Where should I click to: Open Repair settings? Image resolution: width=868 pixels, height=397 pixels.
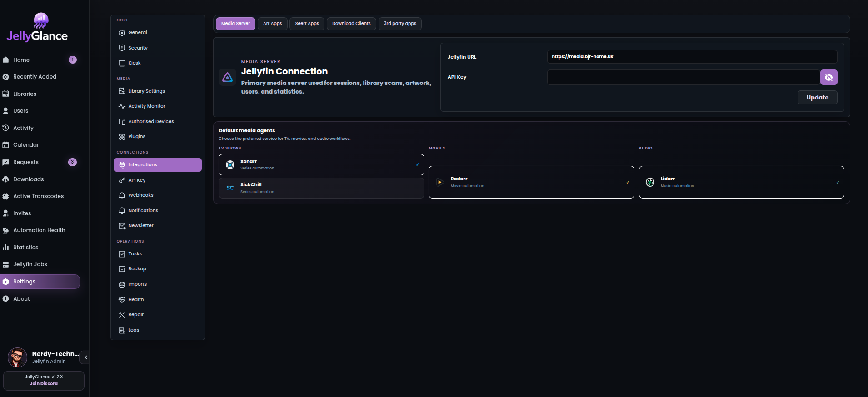(x=157, y=315)
